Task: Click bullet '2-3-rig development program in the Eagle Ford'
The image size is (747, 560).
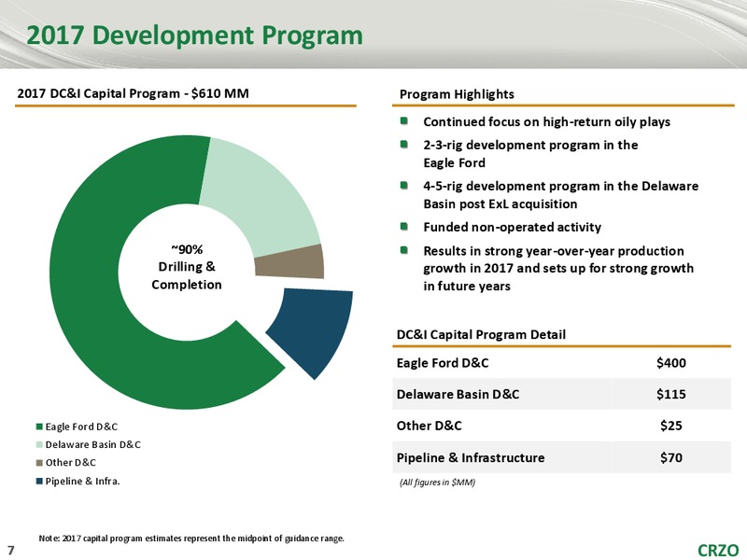Action: 530,154
